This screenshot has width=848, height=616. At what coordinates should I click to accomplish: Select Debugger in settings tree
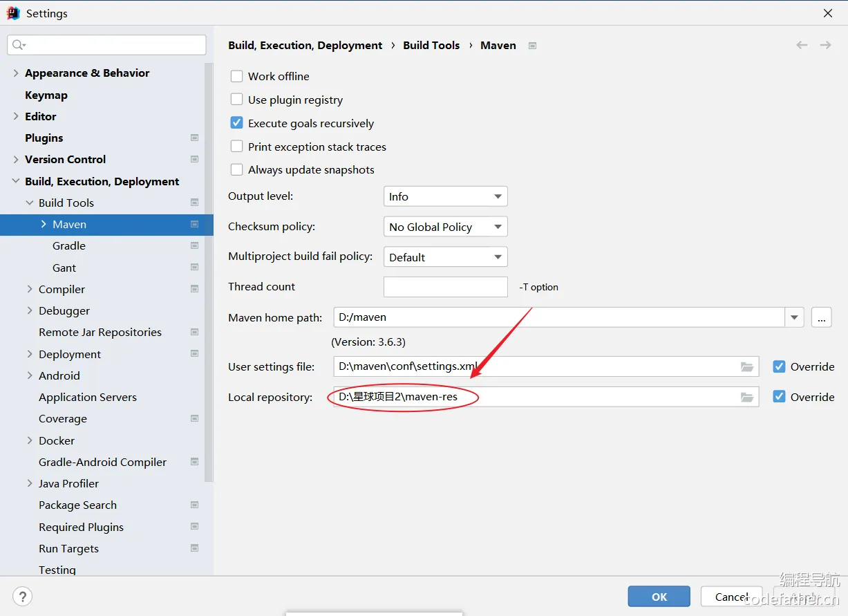[x=64, y=311]
